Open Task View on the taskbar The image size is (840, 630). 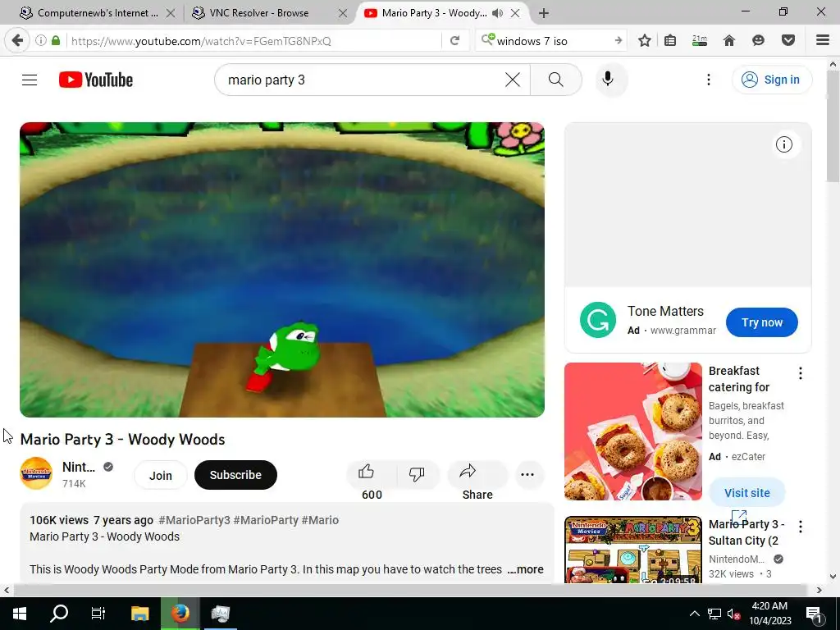98,614
